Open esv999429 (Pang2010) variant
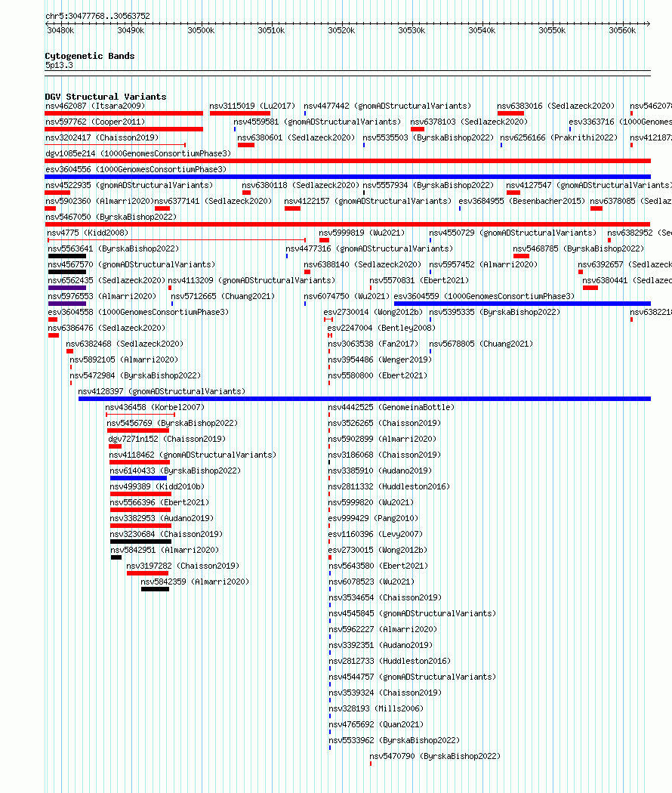This screenshot has width=672, height=793. point(373,518)
